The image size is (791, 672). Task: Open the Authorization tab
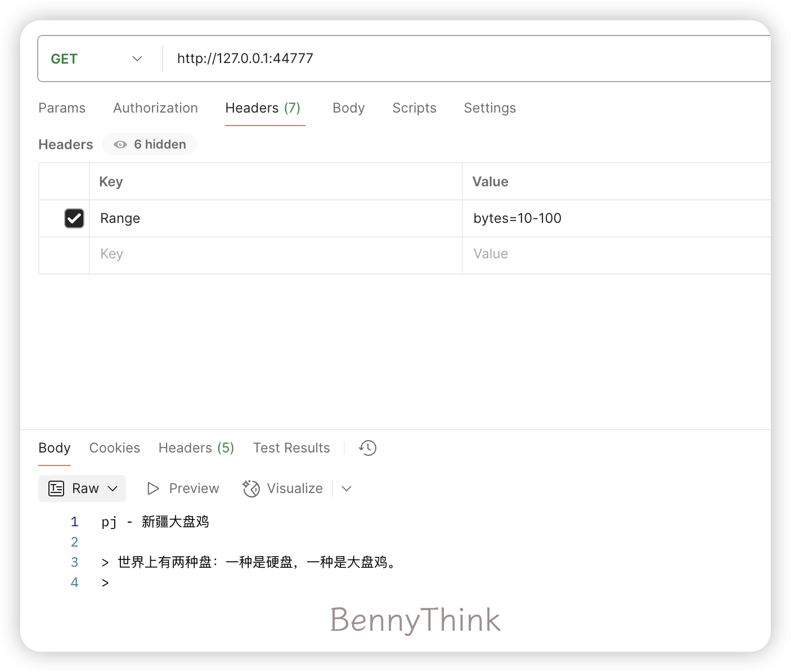click(x=155, y=108)
